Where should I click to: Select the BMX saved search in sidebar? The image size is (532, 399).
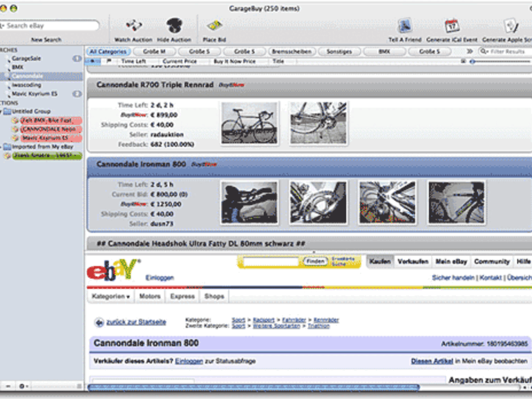point(18,68)
